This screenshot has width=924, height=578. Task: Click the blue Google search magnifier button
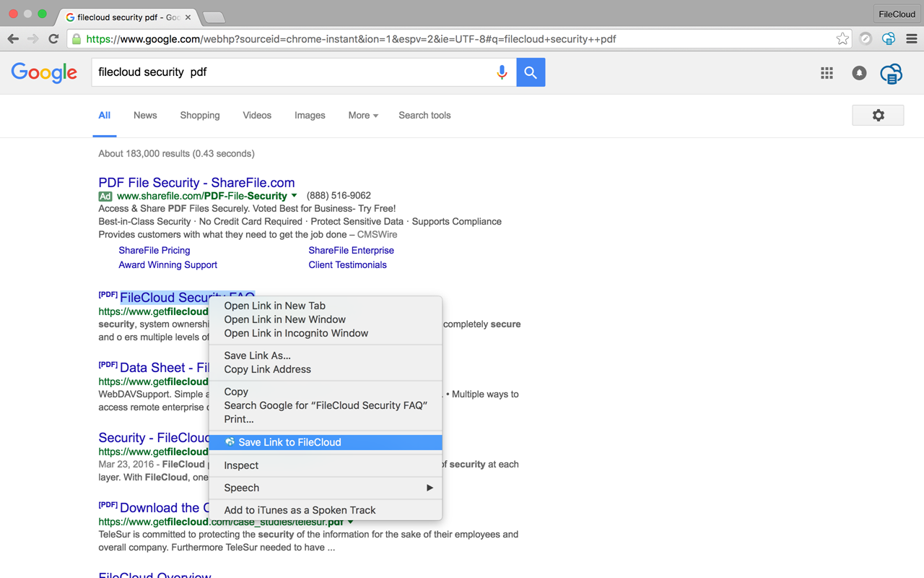[x=531, y=72]
